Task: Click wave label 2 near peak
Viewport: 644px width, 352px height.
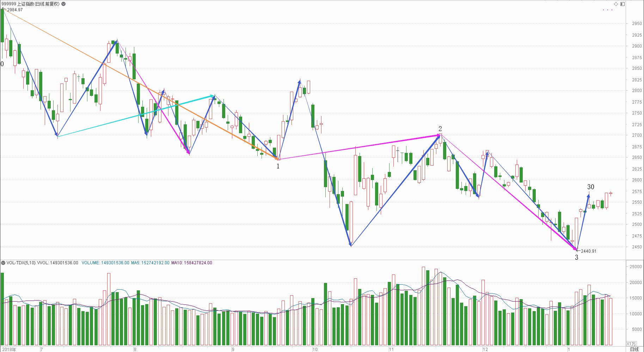Action: [440, 129]
